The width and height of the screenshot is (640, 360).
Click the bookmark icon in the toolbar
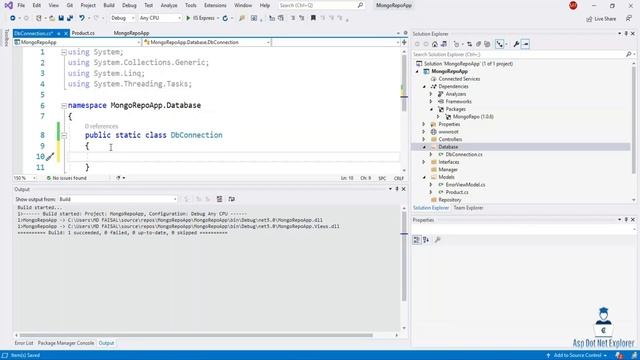point(313,18)
